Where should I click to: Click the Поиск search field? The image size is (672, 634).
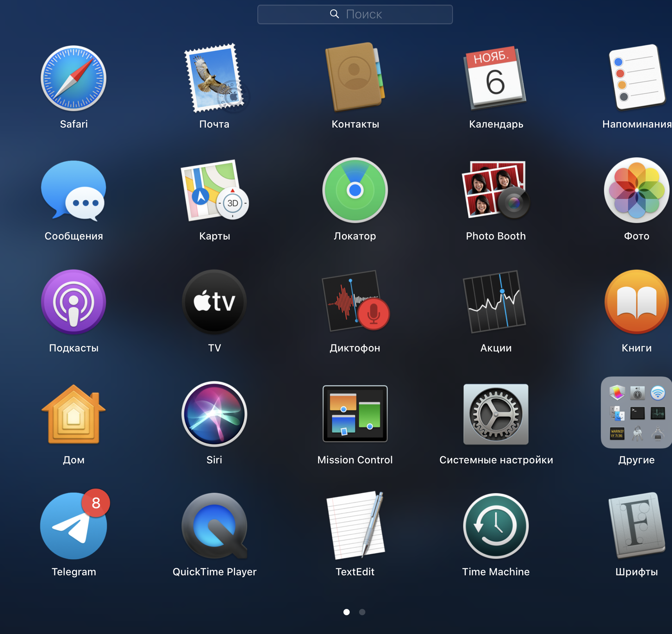[x=355, y=14]
